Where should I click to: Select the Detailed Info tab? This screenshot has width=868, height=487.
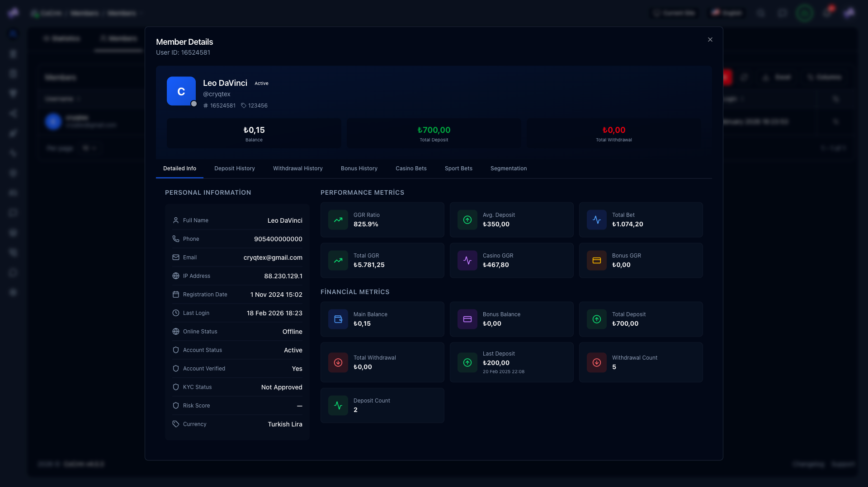[x=179, y=169]
